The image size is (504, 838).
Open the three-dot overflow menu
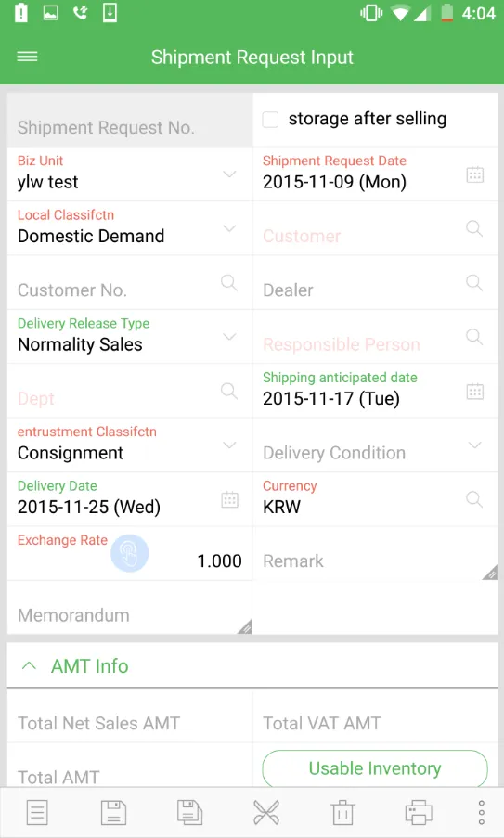tap(482, 812)
